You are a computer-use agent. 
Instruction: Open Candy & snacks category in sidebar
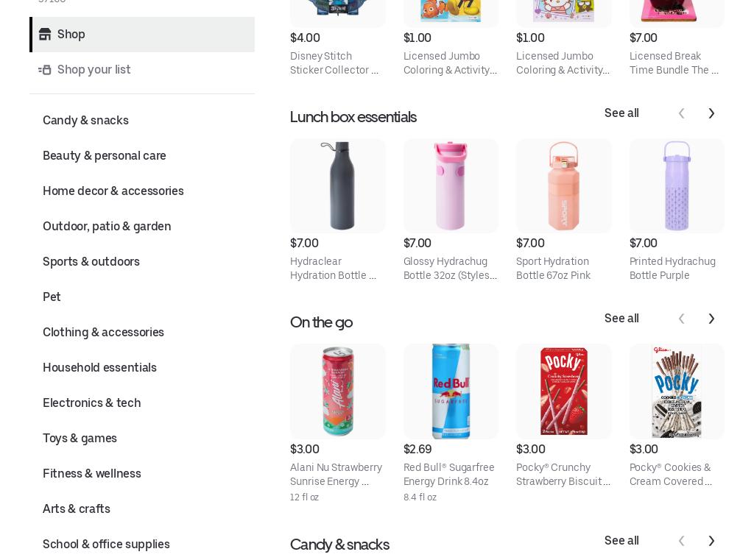(85, 120)
